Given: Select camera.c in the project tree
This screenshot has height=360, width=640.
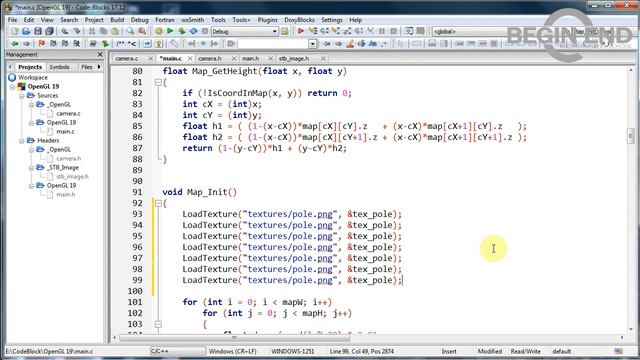Looking at the screenshot, I should (x=68, y=113).
